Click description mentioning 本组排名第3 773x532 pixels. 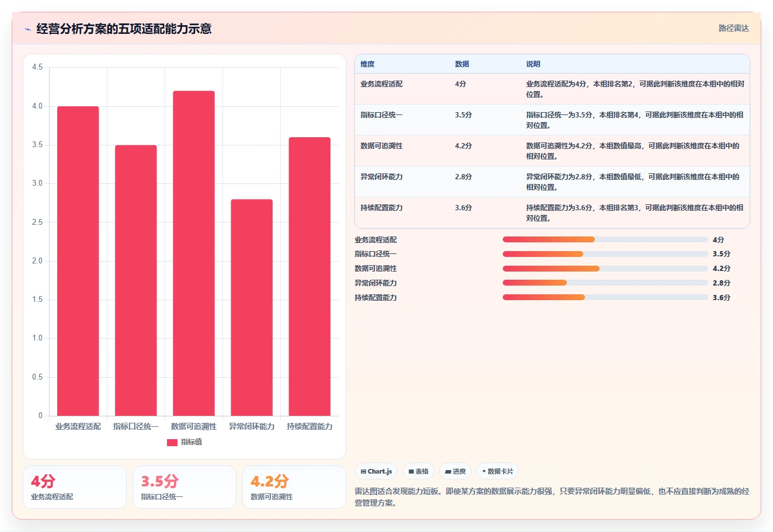(x=635, y=213)
